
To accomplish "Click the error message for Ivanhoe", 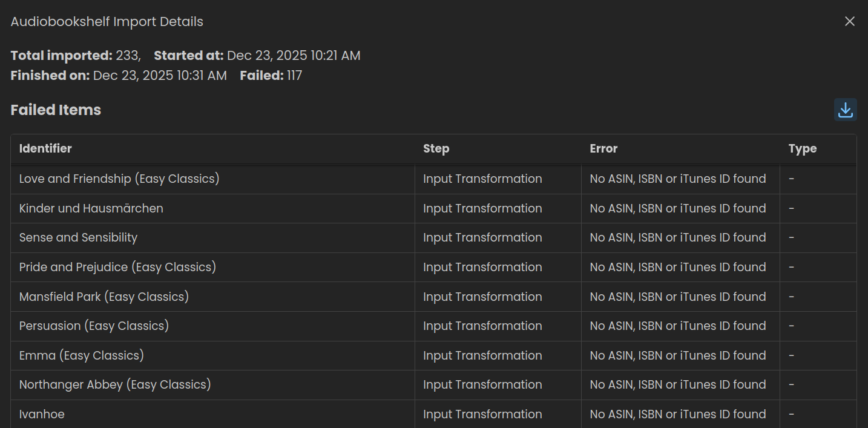I will [678, 415].
